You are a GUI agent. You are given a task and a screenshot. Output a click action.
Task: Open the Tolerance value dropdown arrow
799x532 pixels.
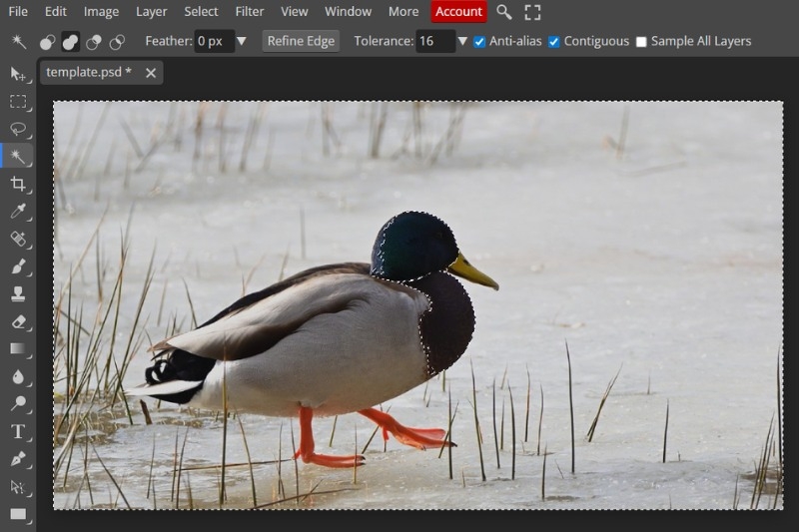pyautogui.click(x=462, y=41)
